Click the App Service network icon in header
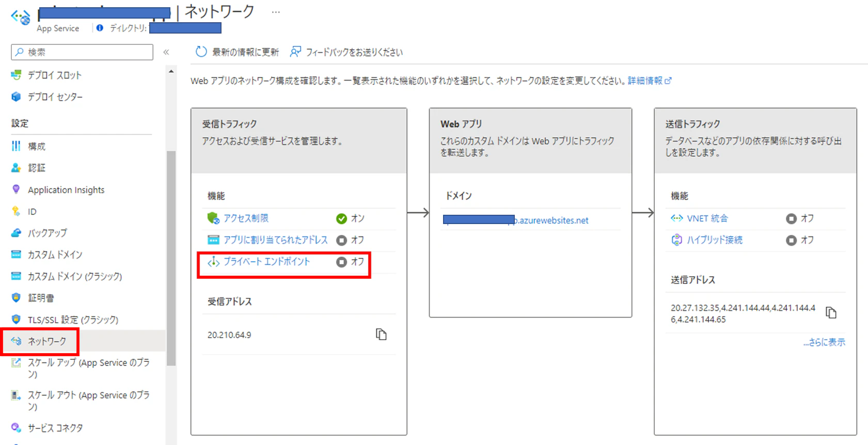The width and height of the screenshot is (868, 445). coord(21,17)
